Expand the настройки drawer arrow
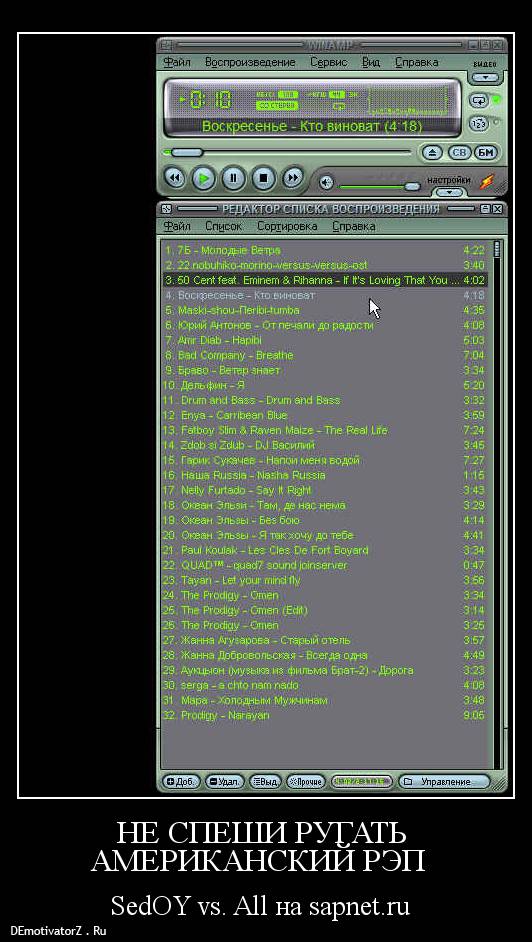 click(x=450, y=192)
